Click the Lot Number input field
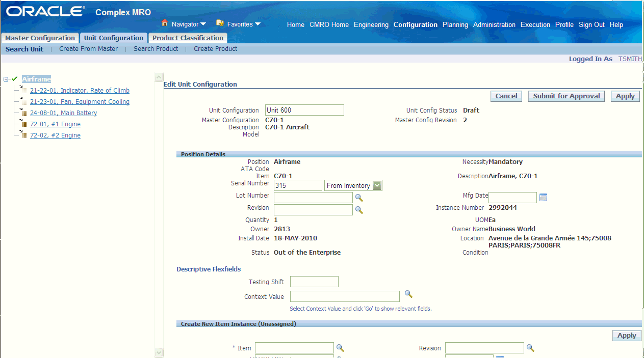The height and width of the screenshot is (358, 644). pyautogui.click(x=313, y=198)
